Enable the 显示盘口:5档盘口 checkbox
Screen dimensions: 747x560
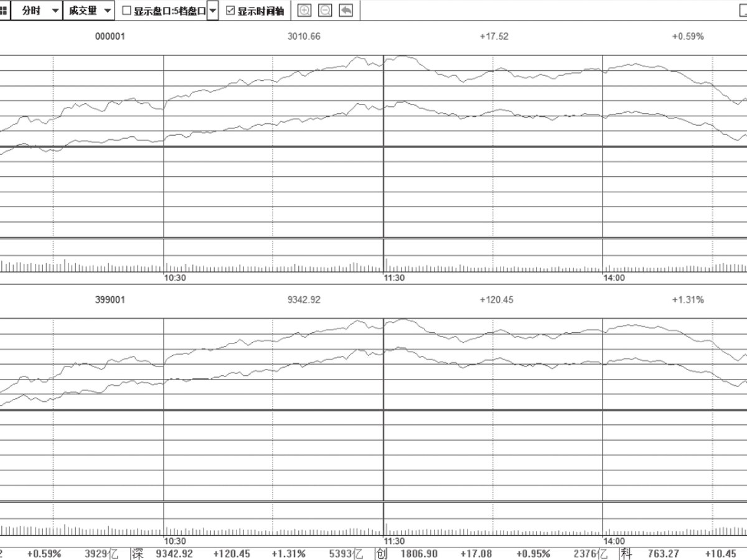126,11
